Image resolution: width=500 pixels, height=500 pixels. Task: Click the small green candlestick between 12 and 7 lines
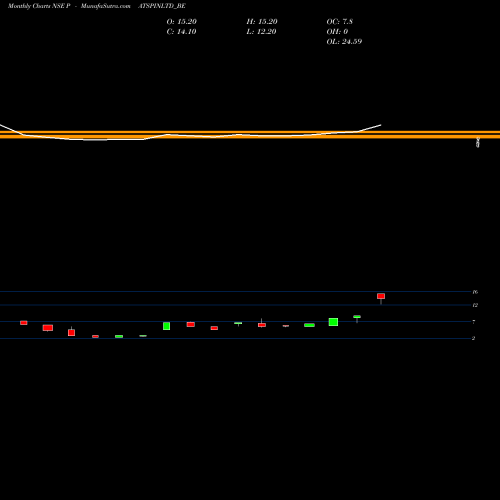(x=357, y=317)
